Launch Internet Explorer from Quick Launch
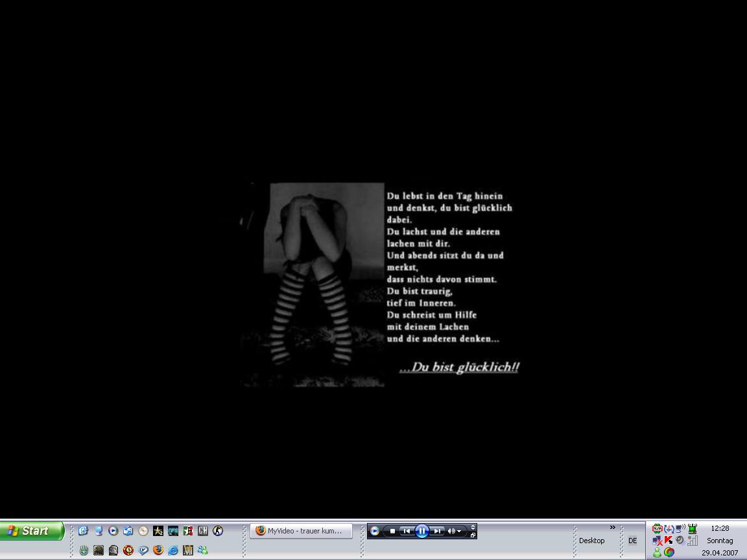 click(173, 550)
